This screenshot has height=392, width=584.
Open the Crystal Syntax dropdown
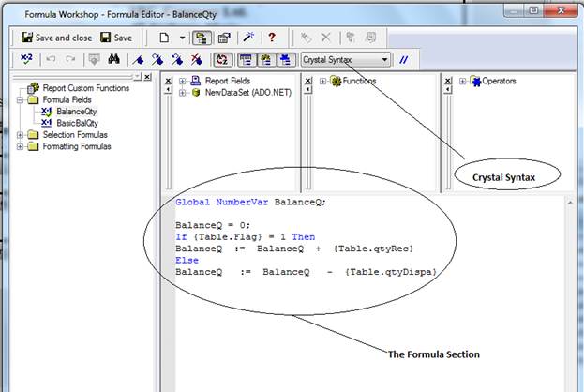click(x=346, y=60)
